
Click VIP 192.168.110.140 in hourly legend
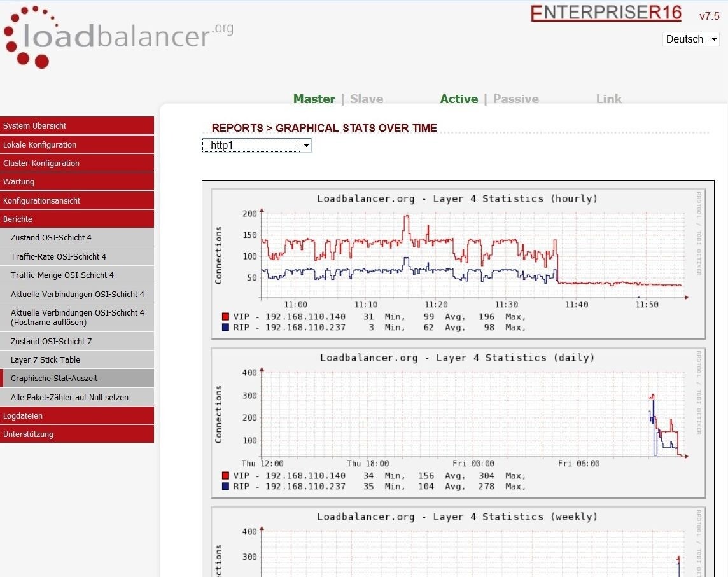[290, 317]
